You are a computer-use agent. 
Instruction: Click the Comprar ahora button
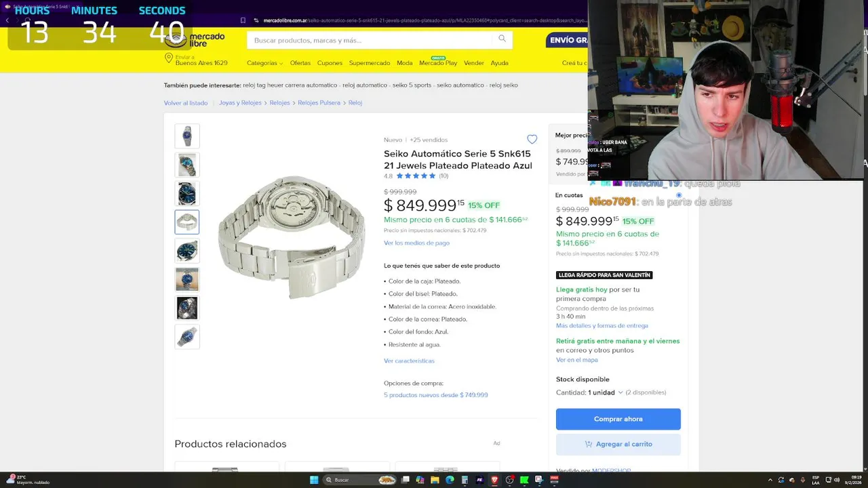[618, 419]
